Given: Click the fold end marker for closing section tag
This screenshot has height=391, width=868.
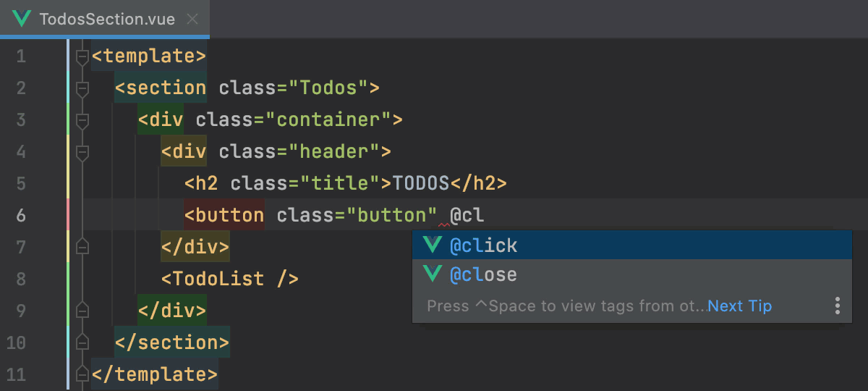Looking at the screenshot, I should tap(82, 342).
